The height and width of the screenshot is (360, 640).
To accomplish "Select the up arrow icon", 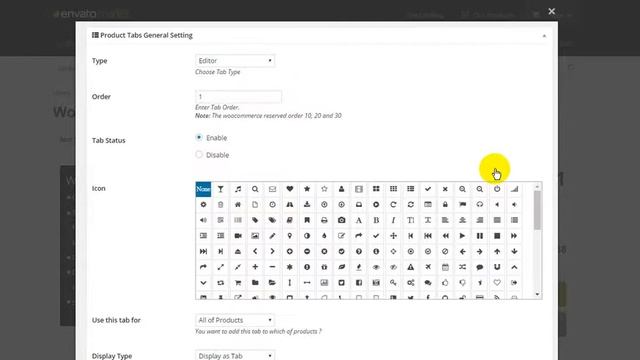I will 497,251.
